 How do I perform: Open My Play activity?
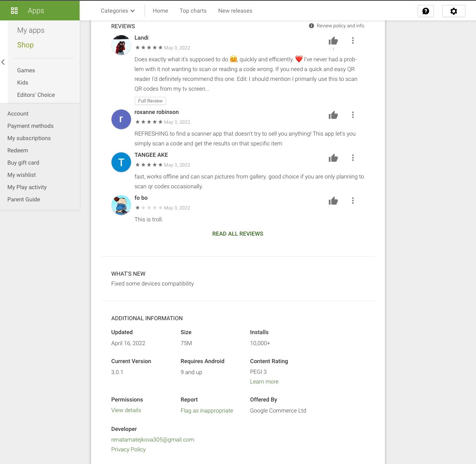point(27,187)
